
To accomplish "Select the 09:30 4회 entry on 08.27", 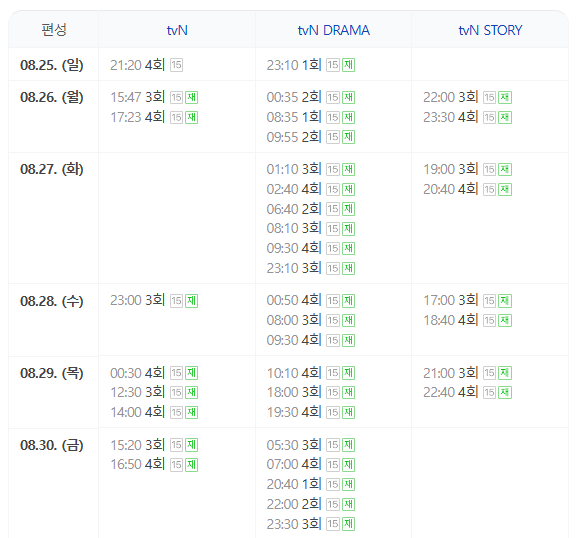I will pyautogui.click(x=294, y=249).
